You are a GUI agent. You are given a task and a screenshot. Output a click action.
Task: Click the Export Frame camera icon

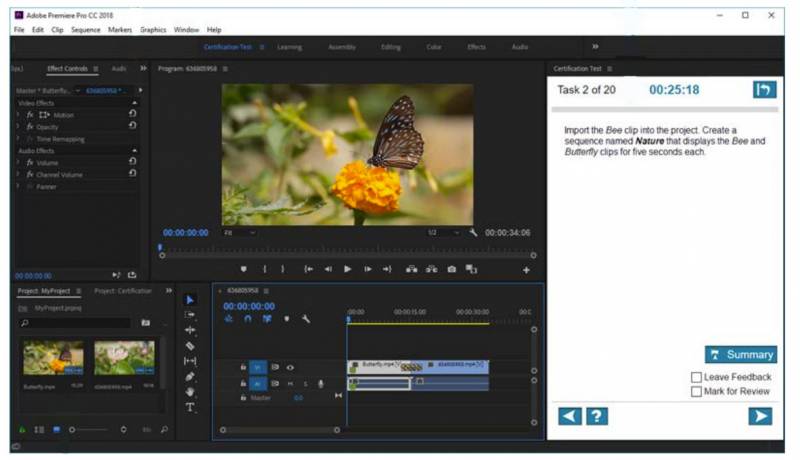[452, 269]
